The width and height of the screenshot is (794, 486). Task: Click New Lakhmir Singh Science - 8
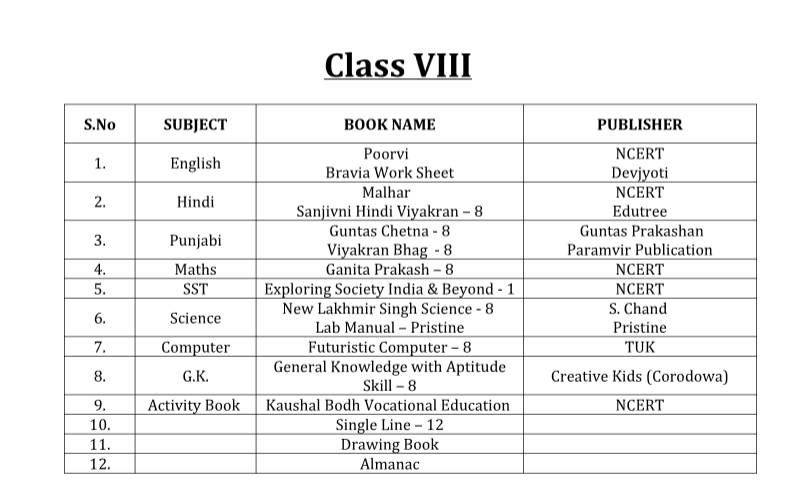click(x=388, y=308)
